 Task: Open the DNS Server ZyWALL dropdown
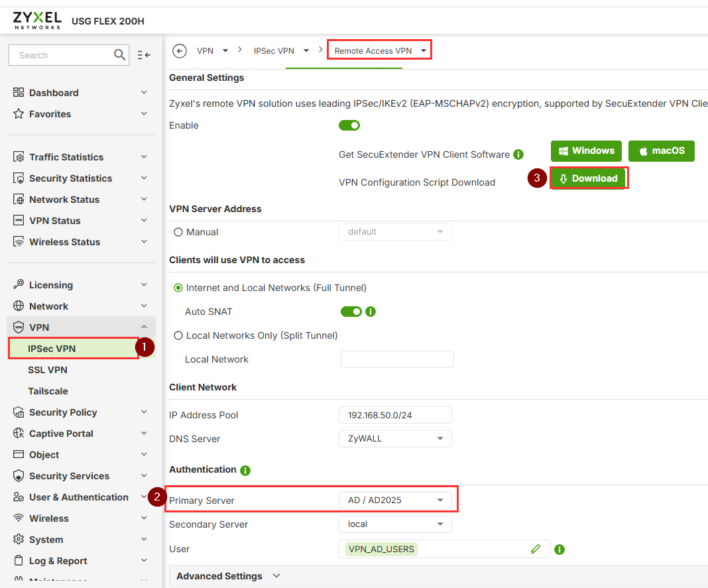[395, 439]
